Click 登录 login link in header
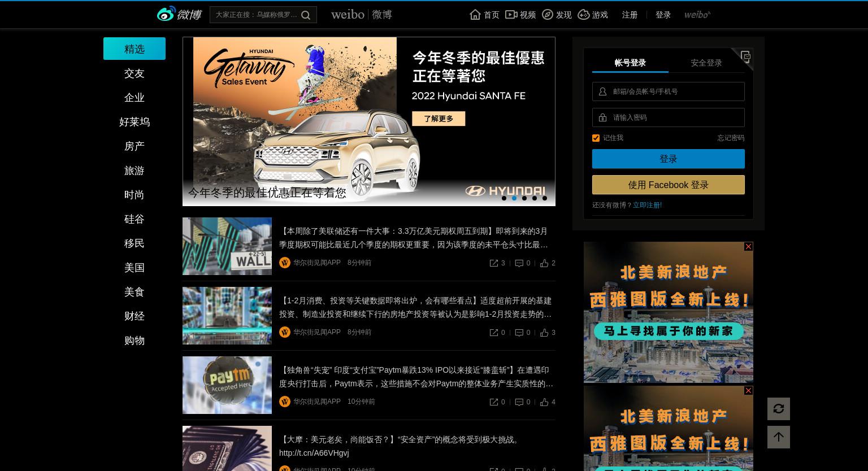The image size is (868, 471). [663, 15]
